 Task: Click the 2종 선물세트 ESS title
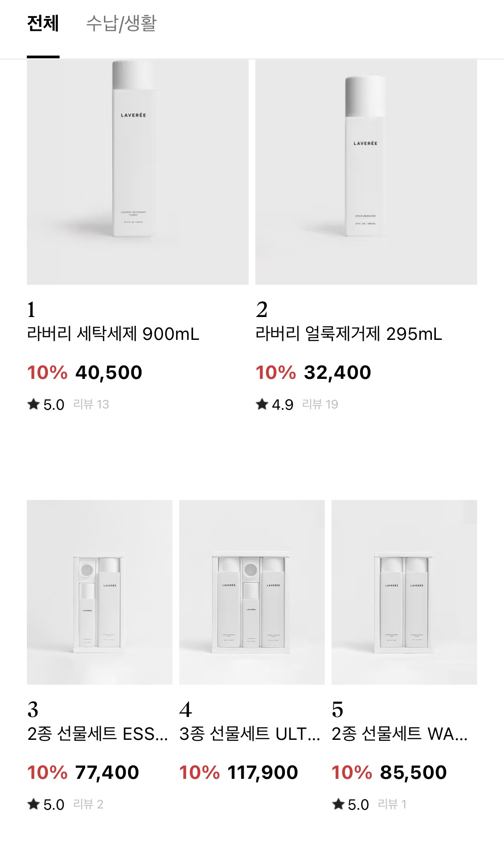point(97,734)
